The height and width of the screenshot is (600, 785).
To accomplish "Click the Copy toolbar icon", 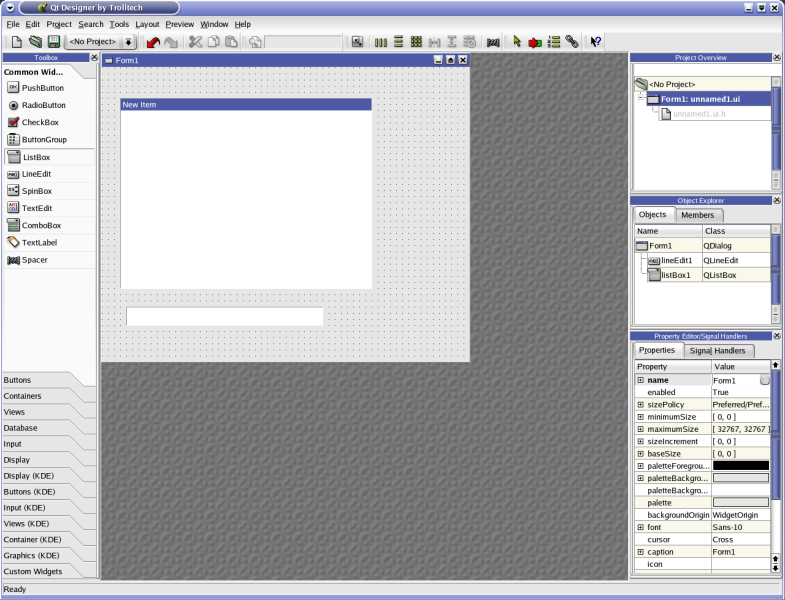I will (213, 42).
